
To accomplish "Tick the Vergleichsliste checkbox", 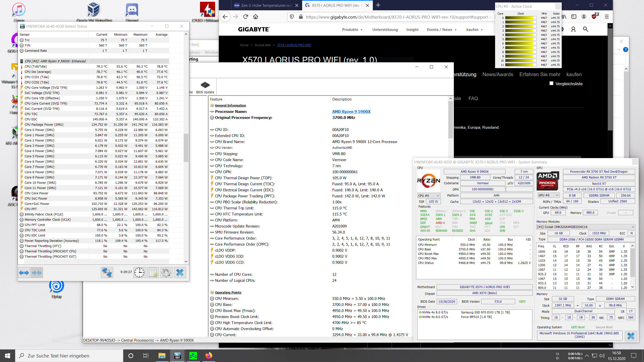I will click(551, 83).
